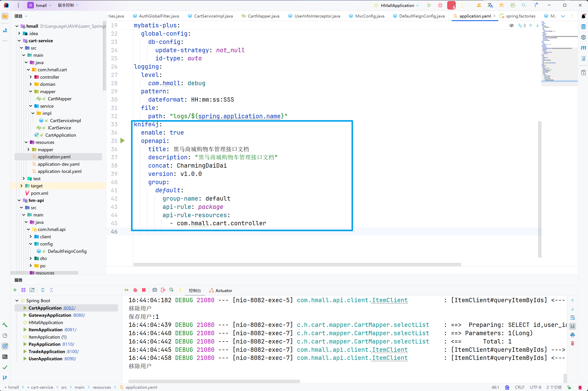Click the Translate icon in the toolbar
Image resolution: width=588 pixels, height=391 pixels.
click(490, 5)
